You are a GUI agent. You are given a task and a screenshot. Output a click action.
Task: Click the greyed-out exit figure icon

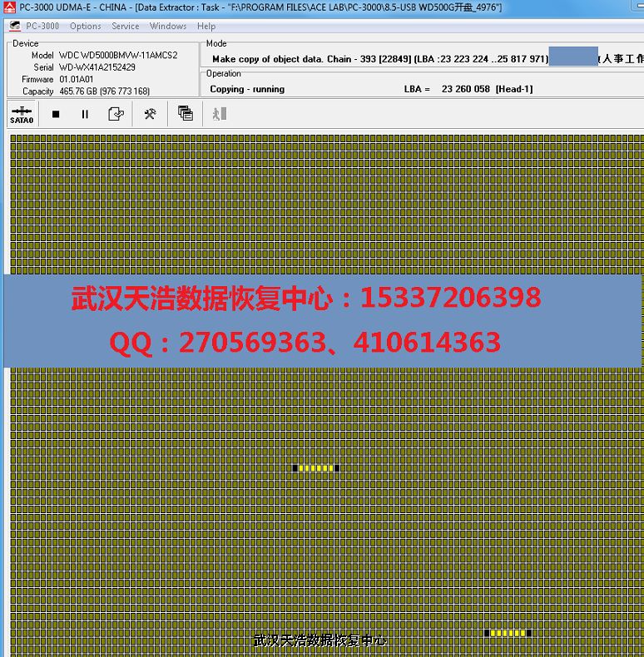(x=219, y=114)
